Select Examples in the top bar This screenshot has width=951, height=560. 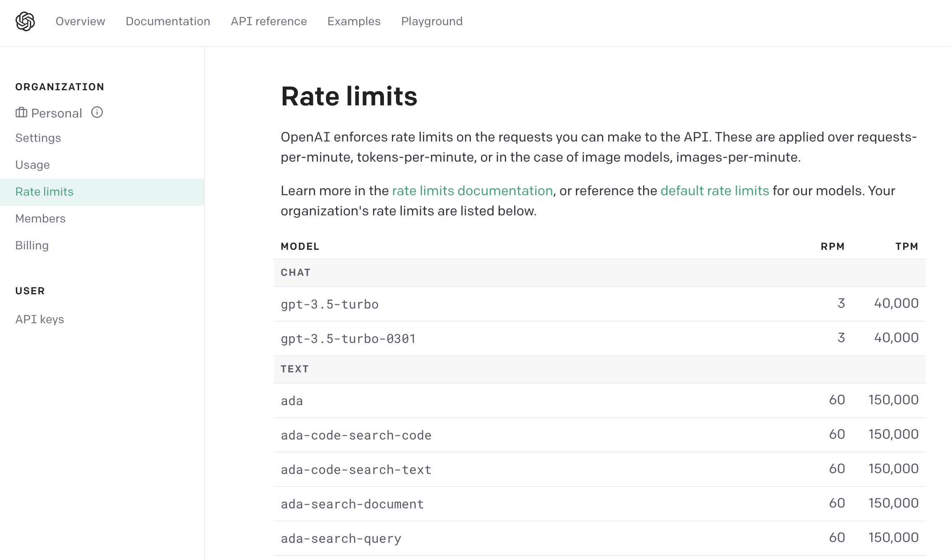[x=354, y=21]
